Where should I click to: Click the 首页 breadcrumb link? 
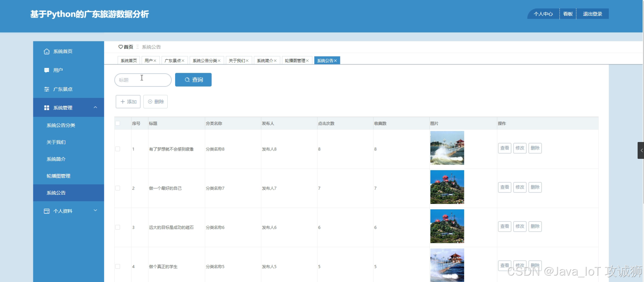pyautogui.click(x=128, y=47)
